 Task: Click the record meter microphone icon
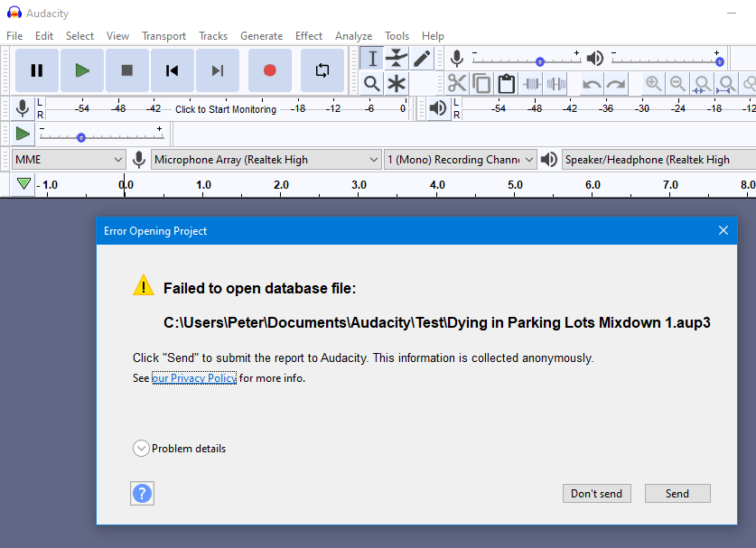23,108
